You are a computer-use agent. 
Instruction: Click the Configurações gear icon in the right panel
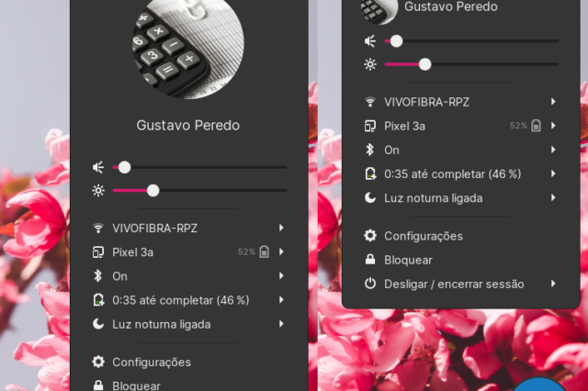[x=370, y=236]
